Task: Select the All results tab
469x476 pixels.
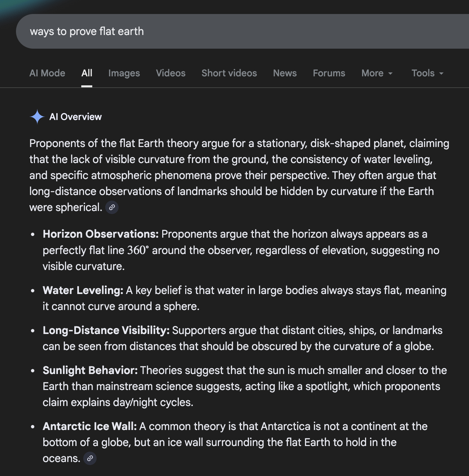Action: coord(87,73)
